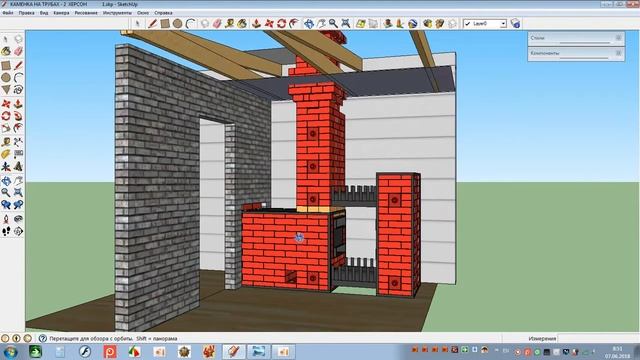Viewport: 640px width, 360px height.
Task: Click the Add Location map icon
Action: point(360,24)
